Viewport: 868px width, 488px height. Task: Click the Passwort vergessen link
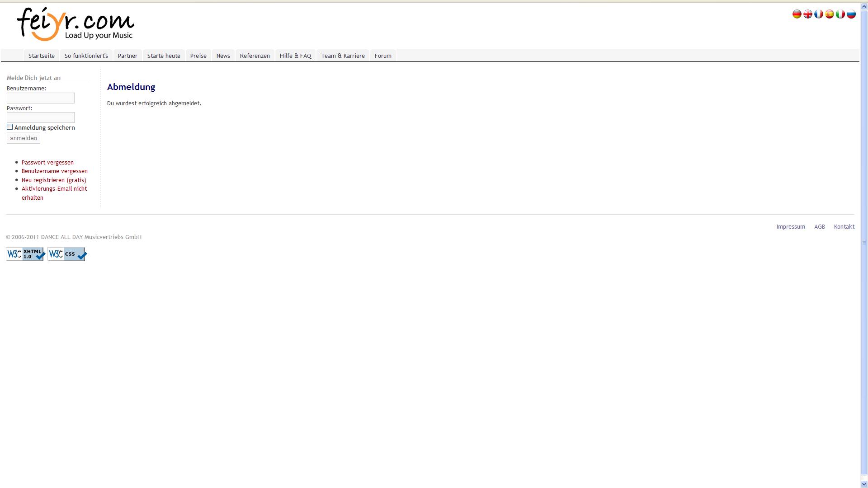pos(47,162)
